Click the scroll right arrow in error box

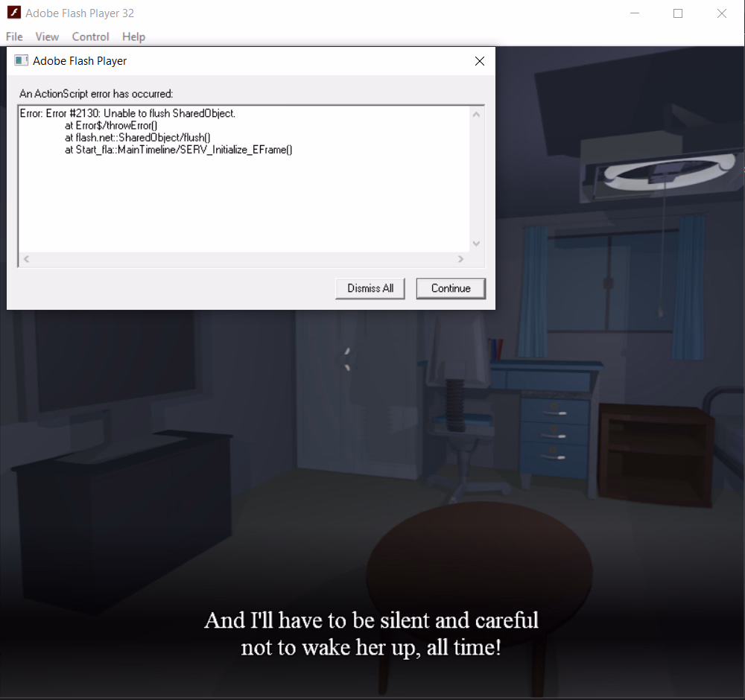[460, 259]
